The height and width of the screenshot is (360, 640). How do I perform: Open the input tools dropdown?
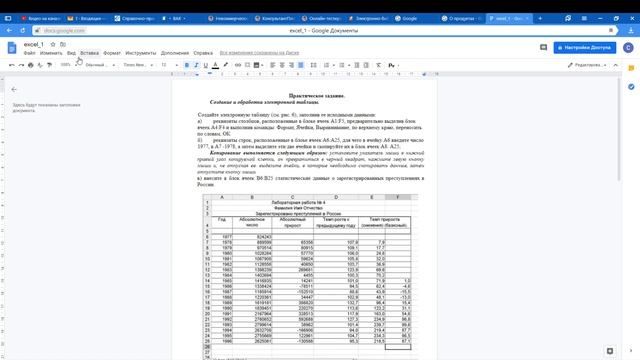click(393, 65)
